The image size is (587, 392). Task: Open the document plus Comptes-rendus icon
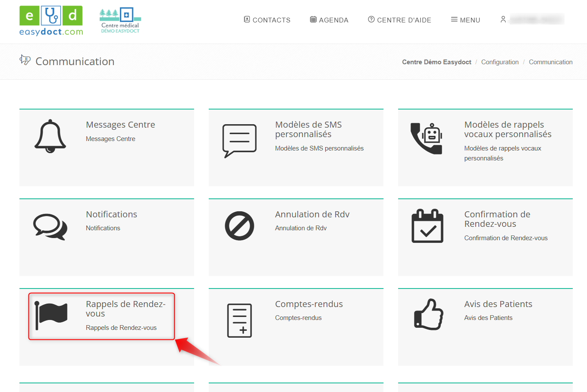click(x=239, y=320)
